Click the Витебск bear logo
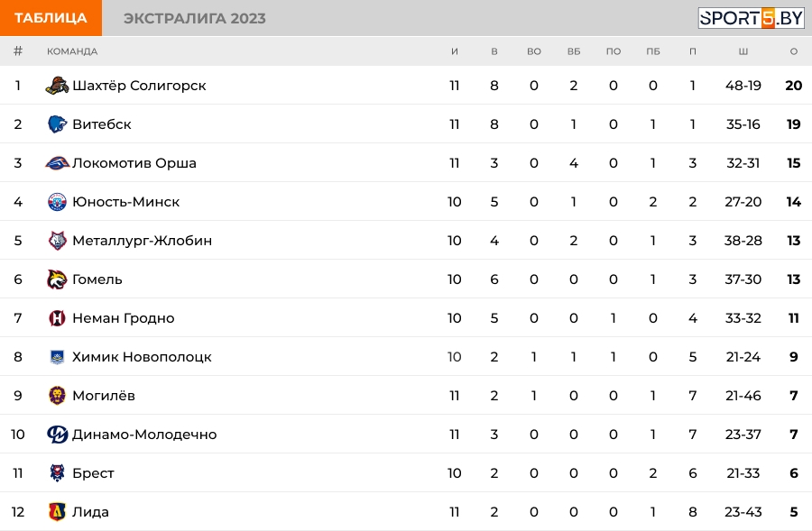Image resolution: width=812 pixels, height=531 pixels. click(x=57, y=124)
